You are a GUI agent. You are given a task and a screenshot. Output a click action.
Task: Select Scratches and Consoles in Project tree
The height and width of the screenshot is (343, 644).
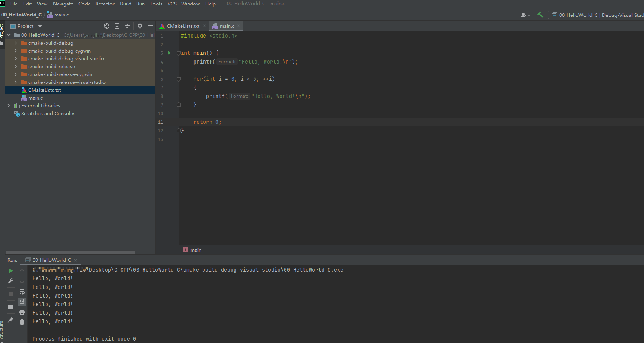[x=48, y=114]
